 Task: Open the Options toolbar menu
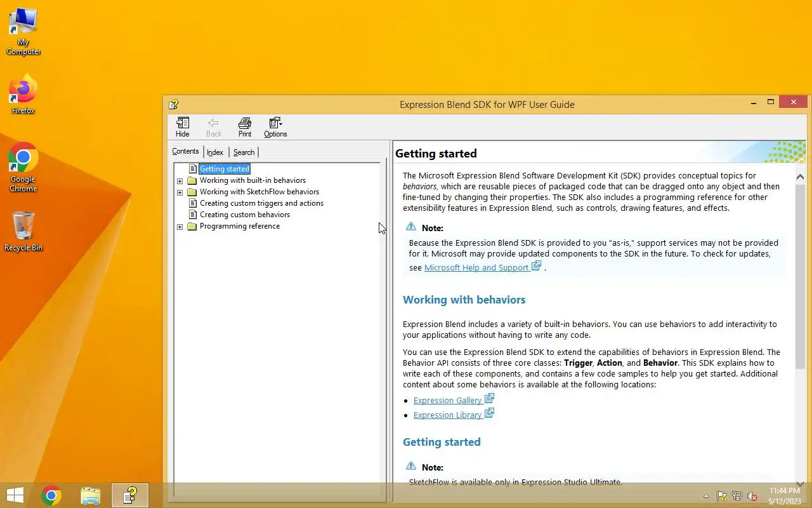point(275,127)
